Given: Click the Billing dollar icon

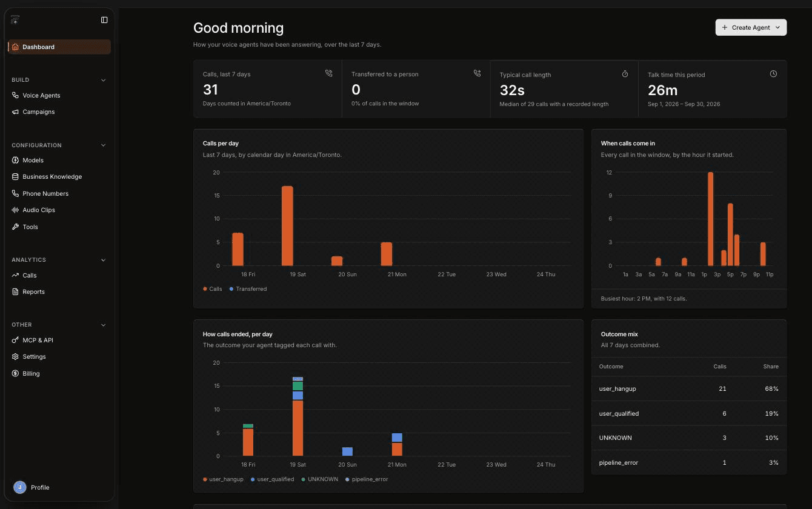Looking at the screenshot, I should (x=16, y=373).
